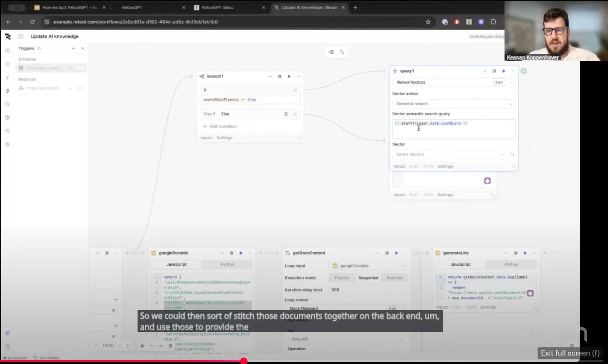608x364 pixels.
Task: Add a new trigger with plus icon
Action: 73,48
